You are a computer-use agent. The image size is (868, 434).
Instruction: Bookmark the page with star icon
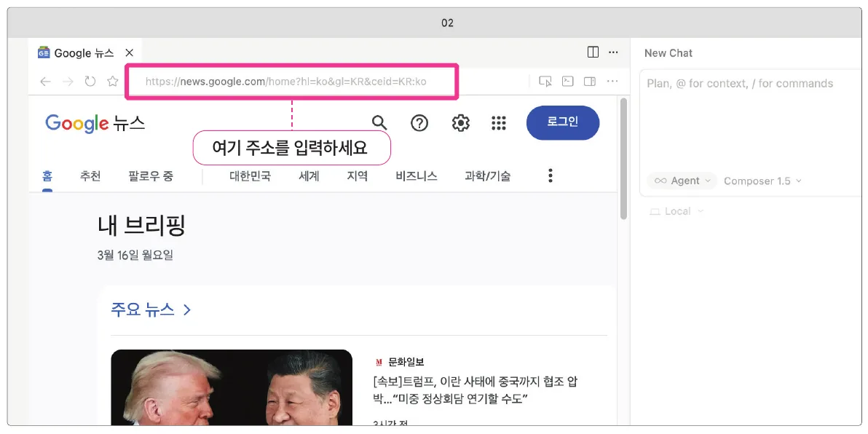pyautogui.click(x=113, y=82)
